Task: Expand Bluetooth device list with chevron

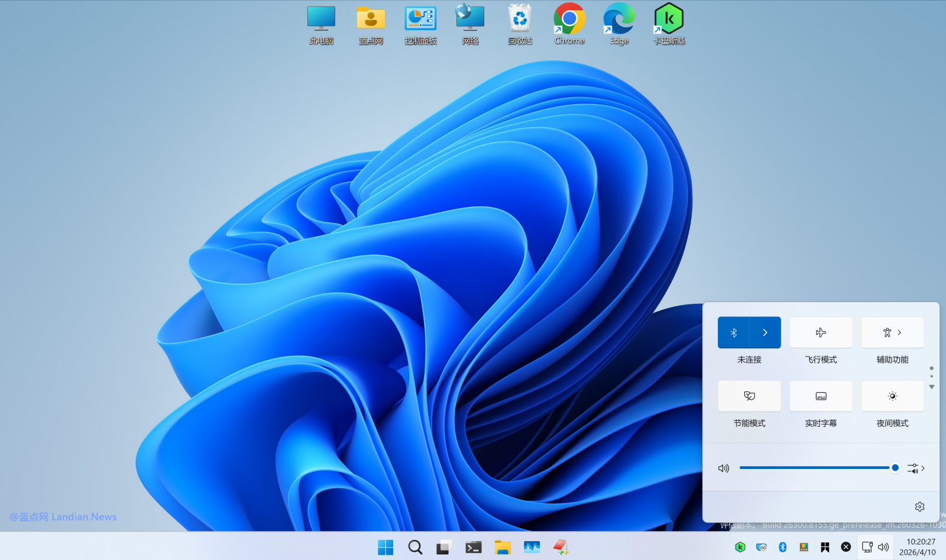Action: pos(765,333)
